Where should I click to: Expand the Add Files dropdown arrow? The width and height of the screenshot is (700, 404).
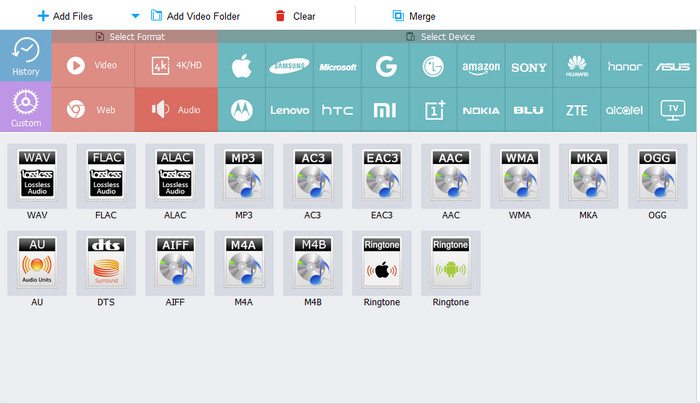tap(135, 17)
